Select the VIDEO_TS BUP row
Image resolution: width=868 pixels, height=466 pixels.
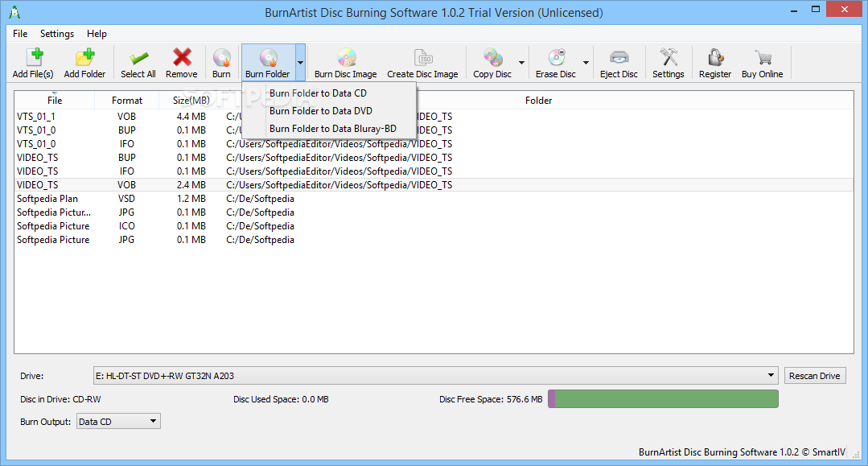click(434, 158)
